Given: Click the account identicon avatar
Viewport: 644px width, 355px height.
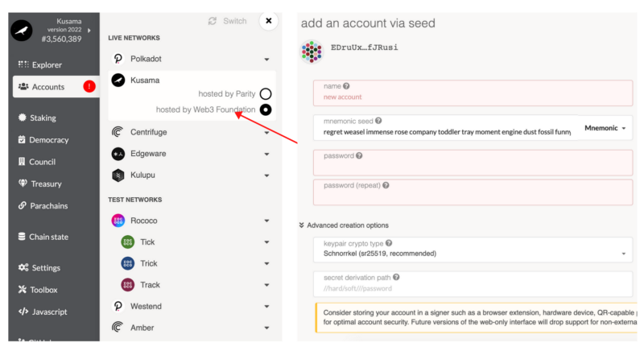Looking at the screenshot, I should coord(312,52).
